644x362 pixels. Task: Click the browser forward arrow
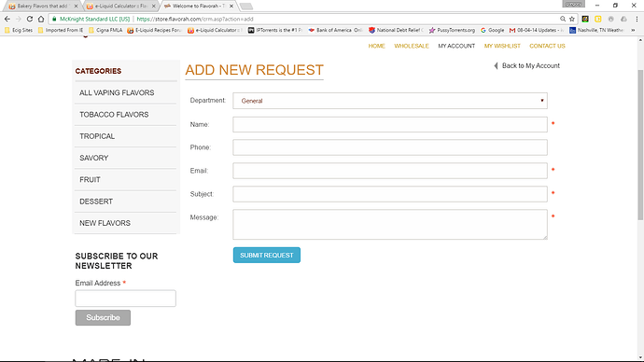coord(19,19)
